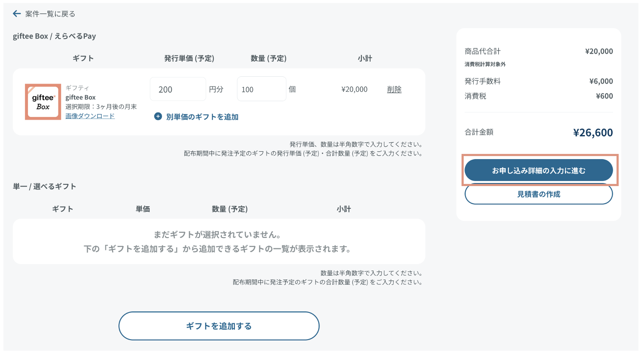Image resolution: width=644 pixels, height=355 pixels.
Task: Click the back arrow icon
Action: point(17,14)
